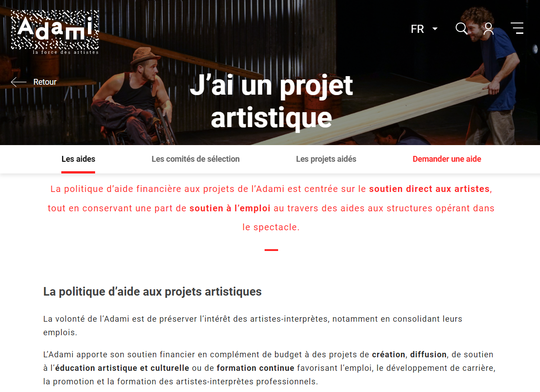Image resolution: width=540 pixels, height=392 pixels.
Task: Click bold words 'formation continue'
Action: pyautogui.click(x=256, y=368)
